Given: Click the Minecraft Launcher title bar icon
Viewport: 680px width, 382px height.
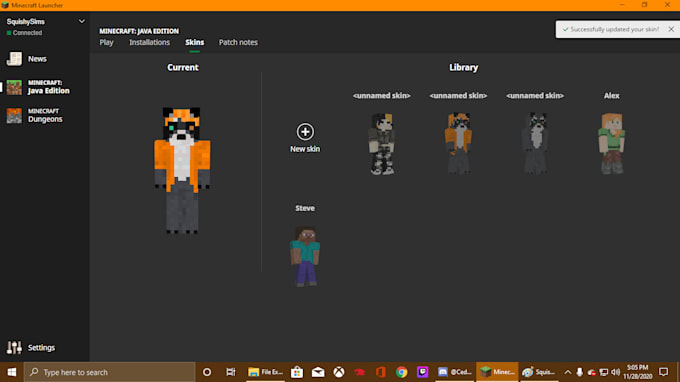Looking at the screenshot, I should [5, 5].
